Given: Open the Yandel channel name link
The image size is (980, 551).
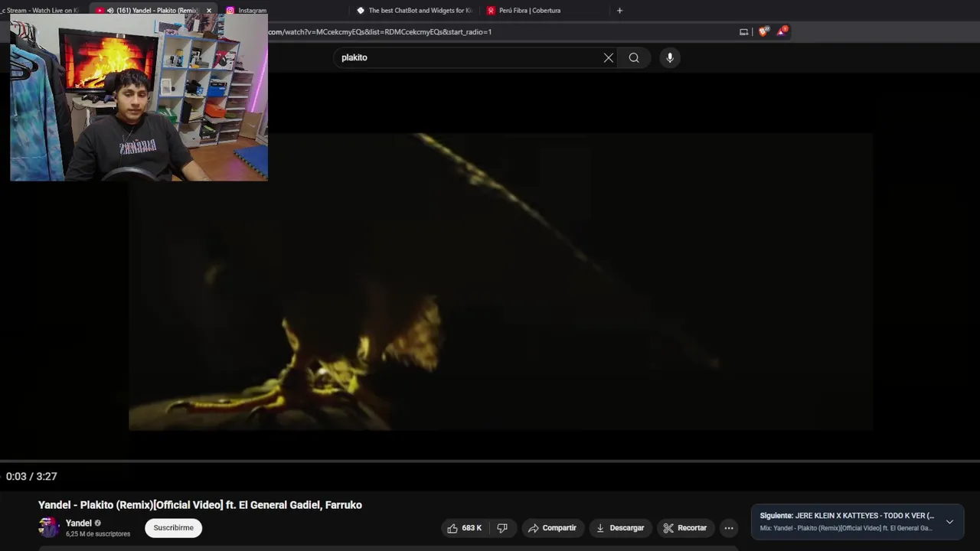Looking at the screenshot, I should pyautogui.click(x=79, y=523).
